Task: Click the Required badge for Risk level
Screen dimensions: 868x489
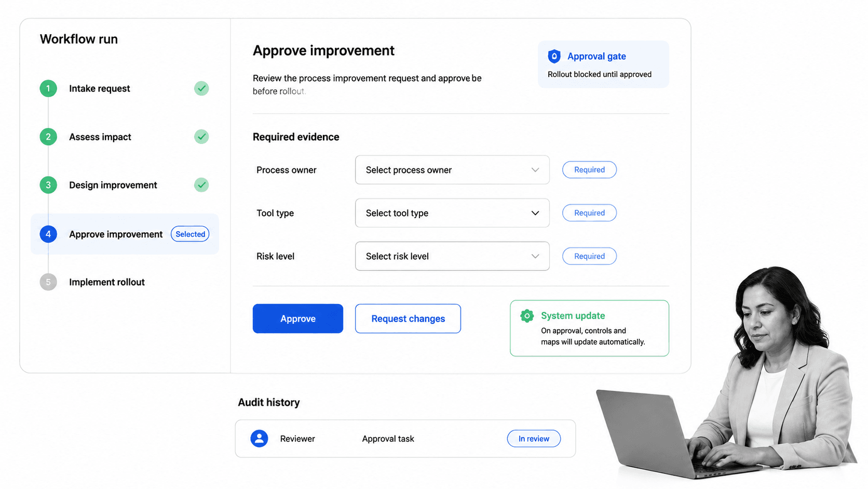Action: (x=589, y=256)
